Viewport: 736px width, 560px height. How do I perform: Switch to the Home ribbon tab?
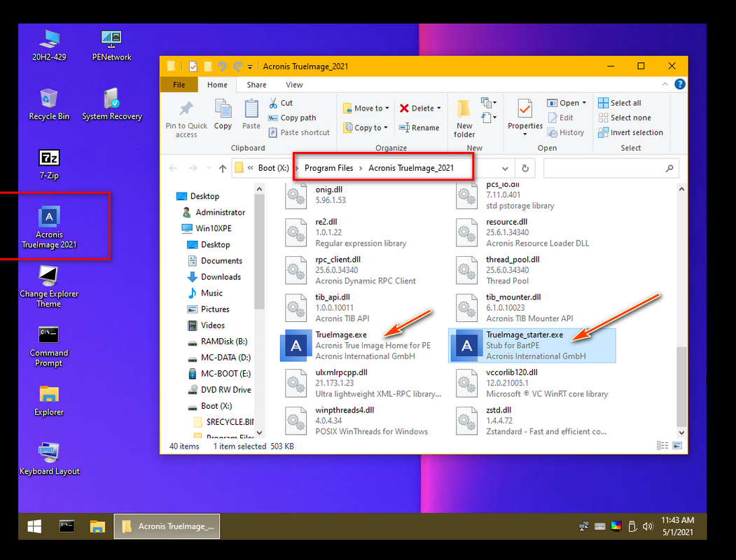pyautogui.click(x=217, y=85)
